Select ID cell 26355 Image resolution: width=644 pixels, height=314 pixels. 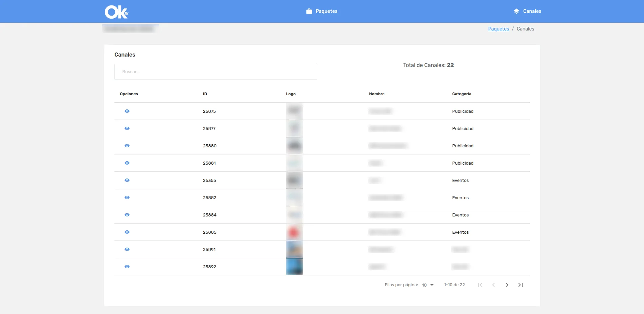tap(209, 180)
